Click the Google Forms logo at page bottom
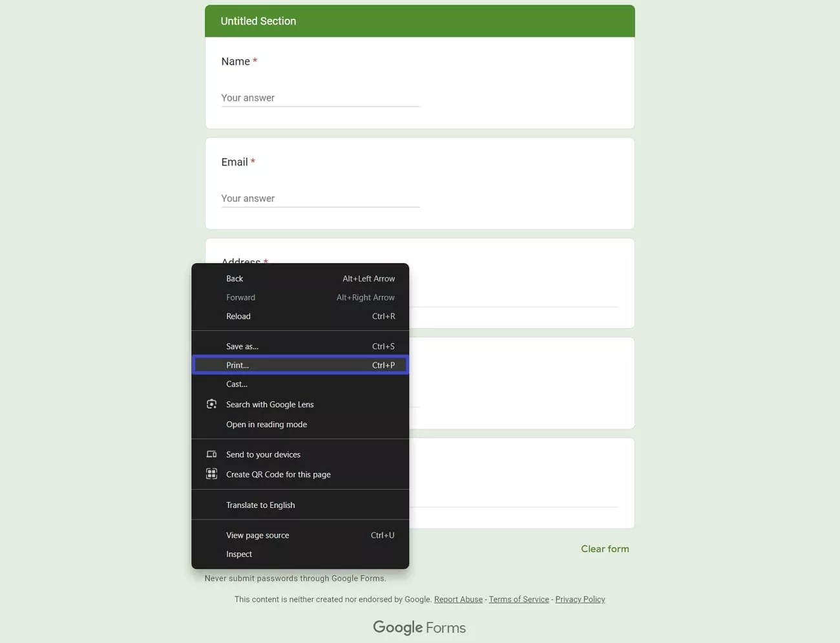 coord(419,627)
